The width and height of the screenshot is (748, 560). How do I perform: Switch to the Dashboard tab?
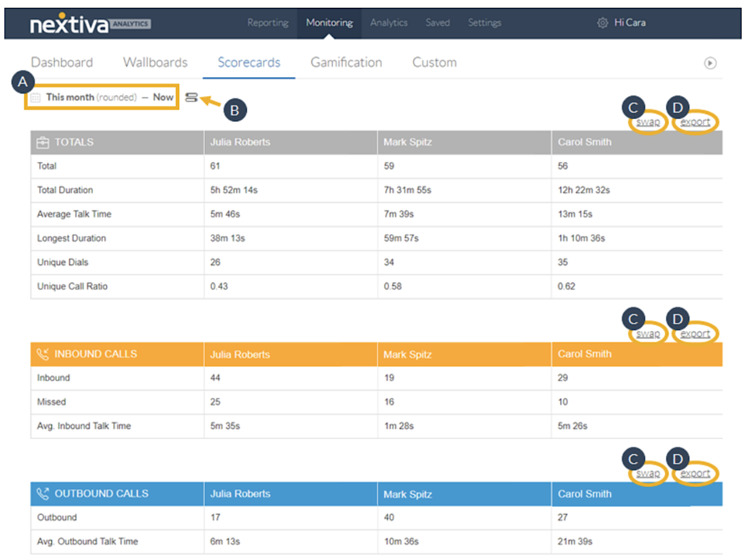pos(62,62)
